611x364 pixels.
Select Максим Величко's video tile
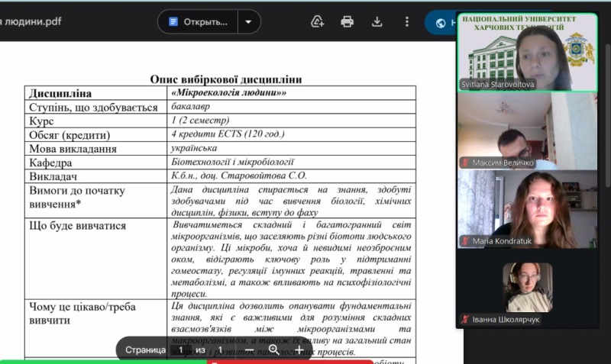point(527,130)
